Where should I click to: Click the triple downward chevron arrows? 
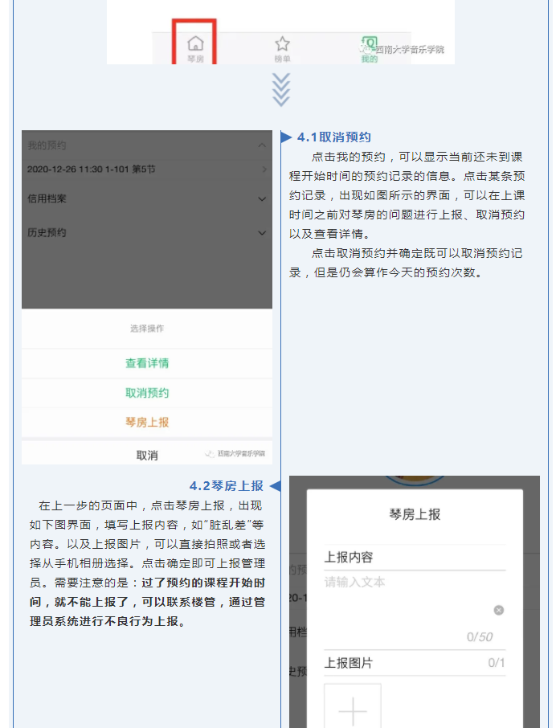[x=281, y=90]
